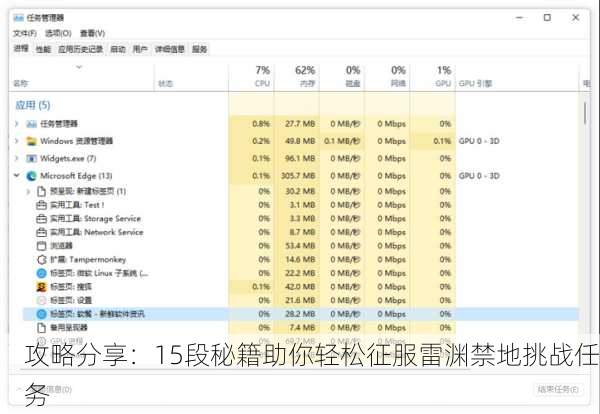Click the 96.1 MB memory value for Widgets
Viewport: 600px width, 414px height.
coord(300,158)
